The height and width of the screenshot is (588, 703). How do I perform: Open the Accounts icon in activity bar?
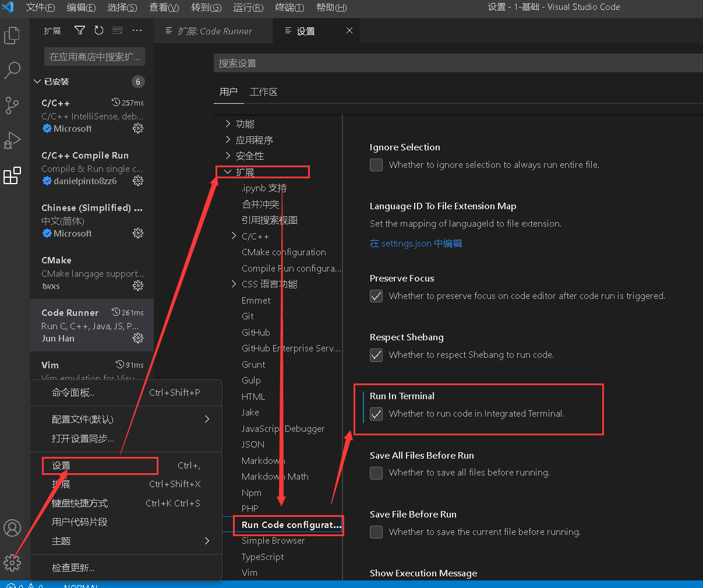coord(12,528)
